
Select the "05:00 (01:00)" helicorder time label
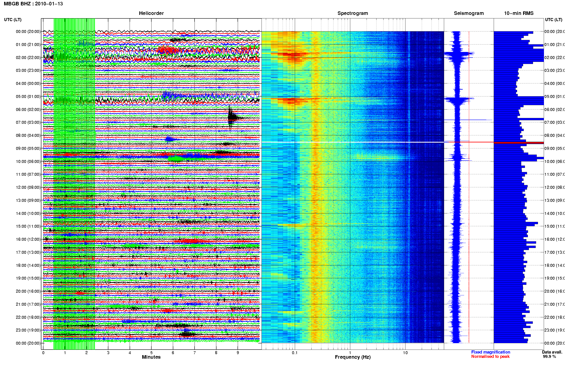click(28, 96)
